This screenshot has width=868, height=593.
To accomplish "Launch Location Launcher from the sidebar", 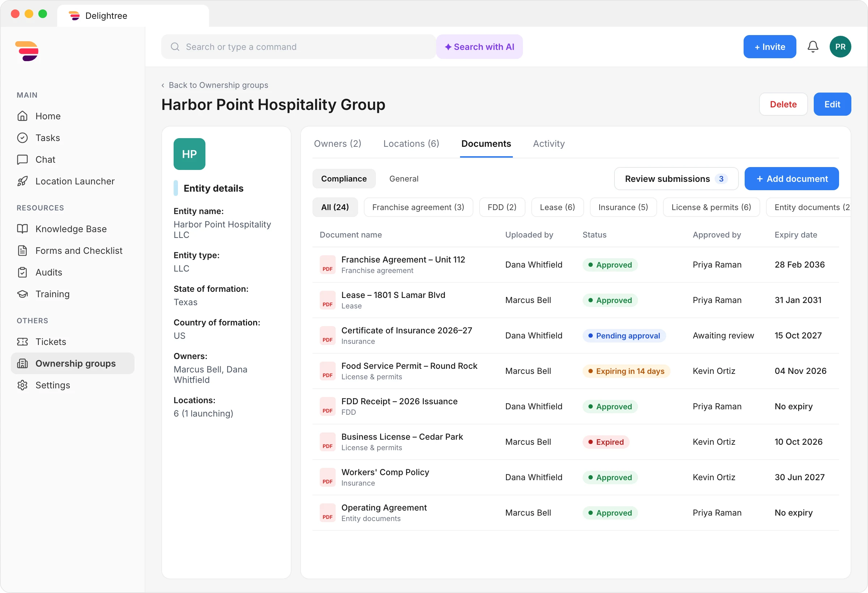I will click(x=73, y=181).
